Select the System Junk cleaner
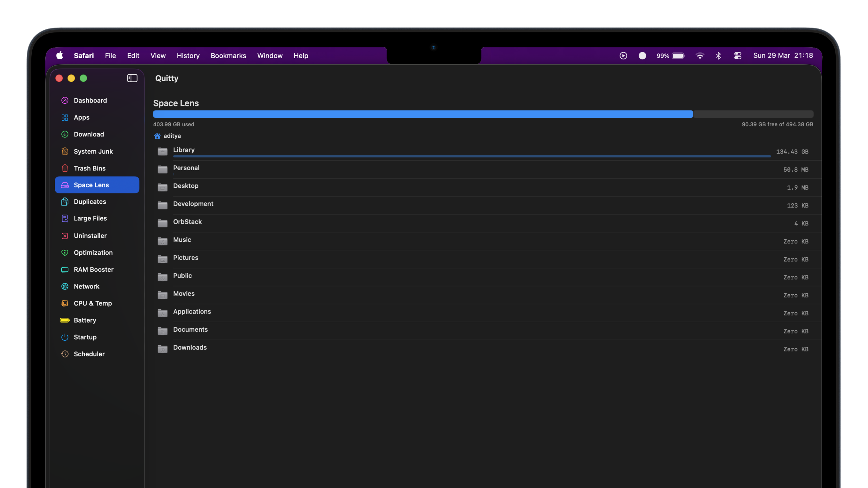This screenshot has width=868, height=488. (93, 151)
